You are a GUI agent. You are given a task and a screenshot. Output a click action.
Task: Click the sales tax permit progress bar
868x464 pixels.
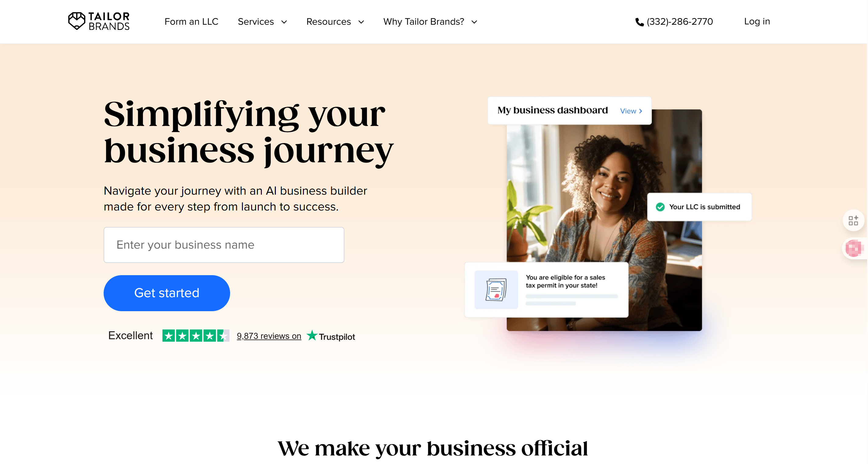point(571,297)
